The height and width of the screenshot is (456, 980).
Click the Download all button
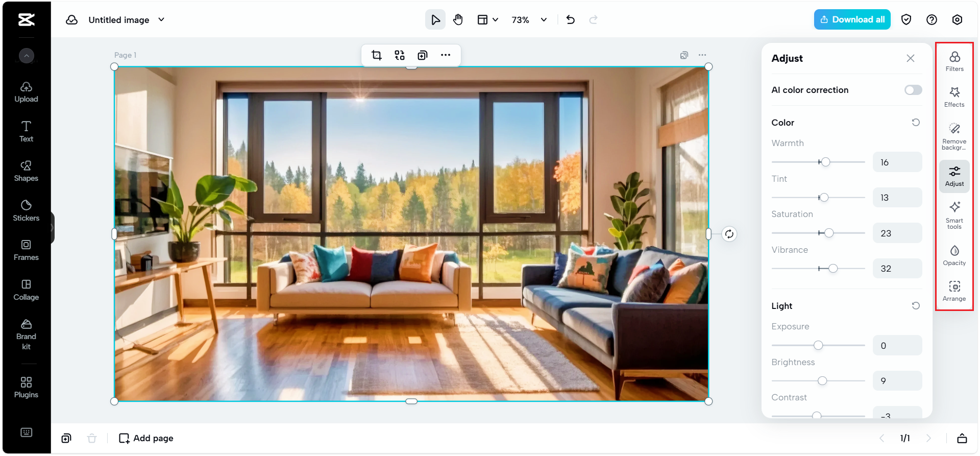[x=852, y=19]
